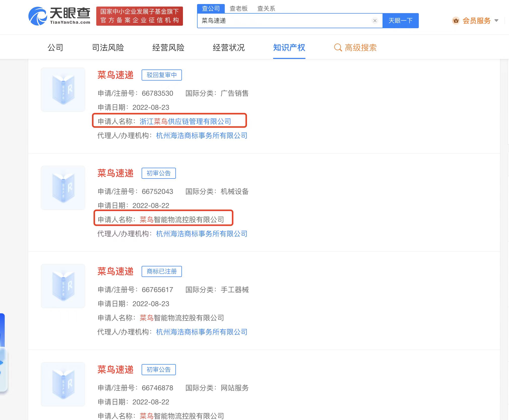
Task: Select registration number 66765617 text
Action: click(x=157, y=290)
